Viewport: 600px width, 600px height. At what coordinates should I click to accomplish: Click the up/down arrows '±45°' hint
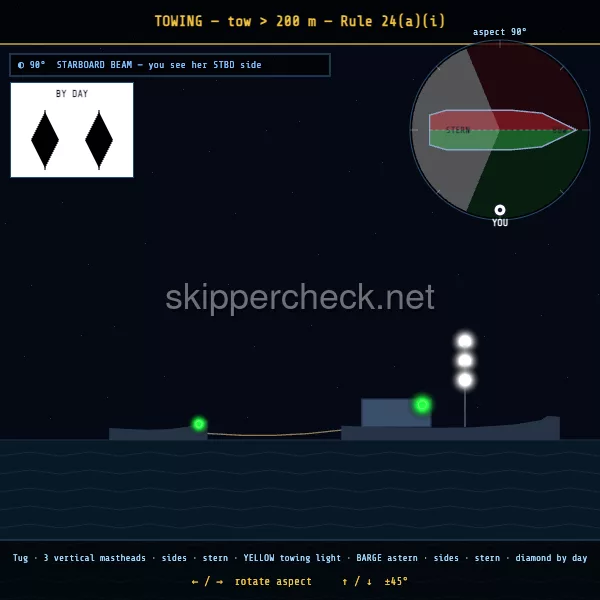[x=375, y=581]
